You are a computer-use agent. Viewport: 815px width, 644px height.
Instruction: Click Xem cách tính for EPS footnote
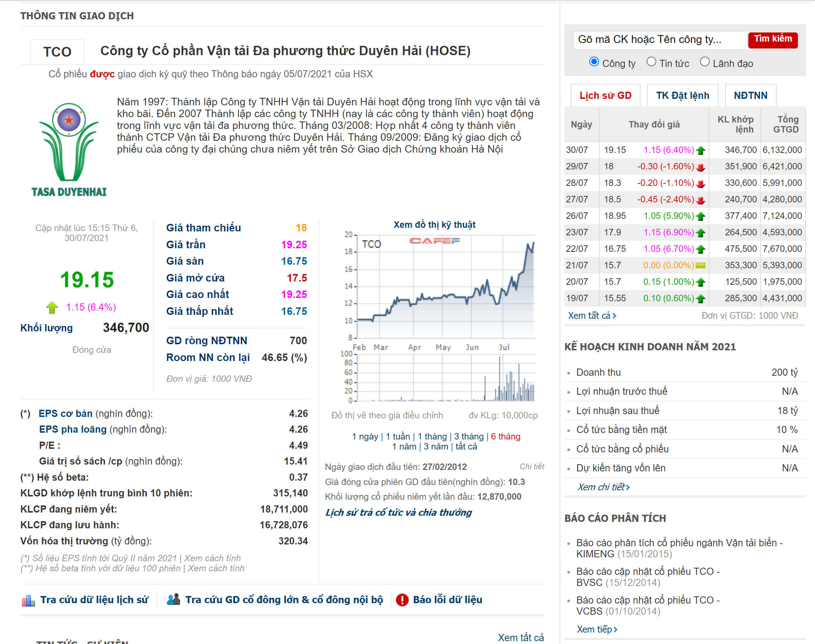212,558
